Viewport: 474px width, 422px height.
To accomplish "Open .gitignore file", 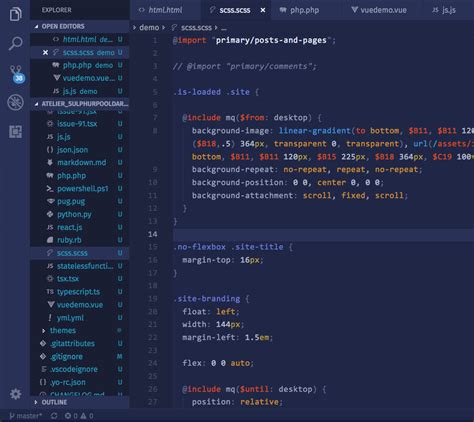I will [x=80, y=356].
